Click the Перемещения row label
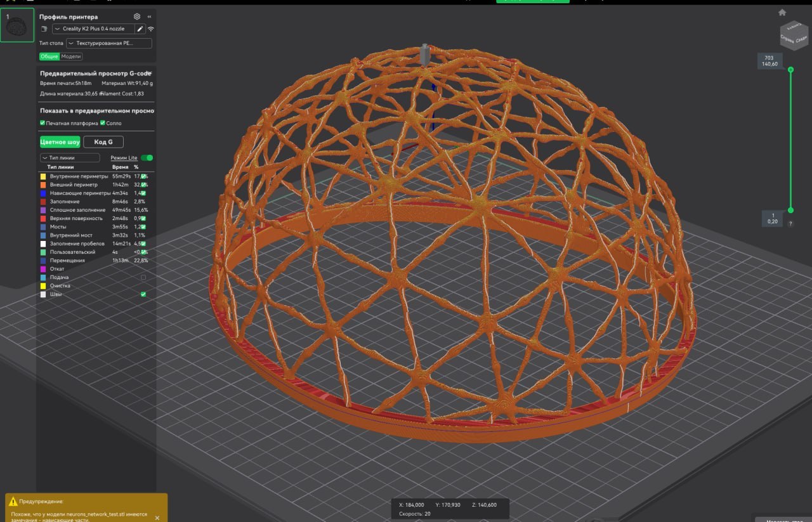 coord(67,261)
